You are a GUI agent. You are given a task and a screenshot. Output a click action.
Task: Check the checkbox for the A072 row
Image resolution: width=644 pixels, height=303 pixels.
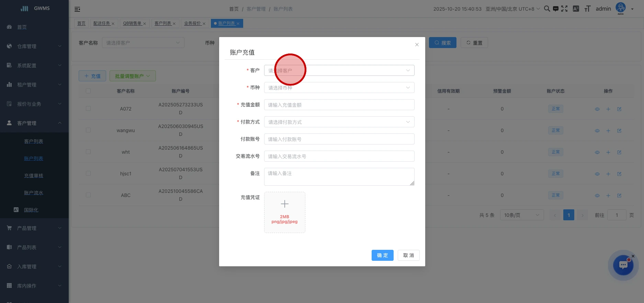(88, 109)
